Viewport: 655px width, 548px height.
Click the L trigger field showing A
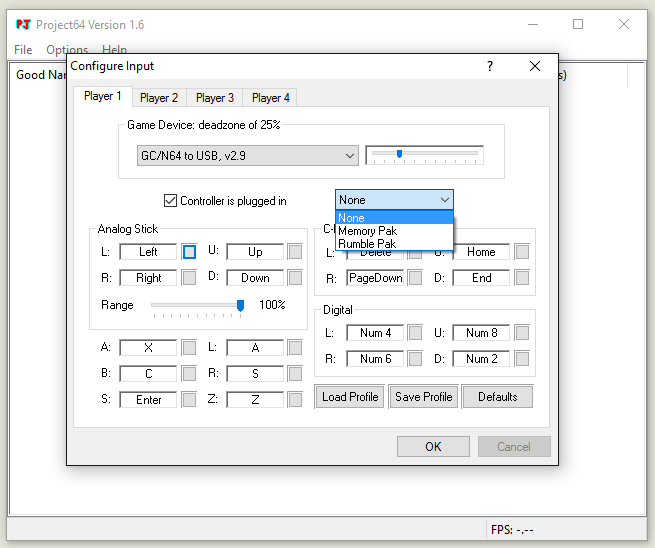tap(255, 348)
